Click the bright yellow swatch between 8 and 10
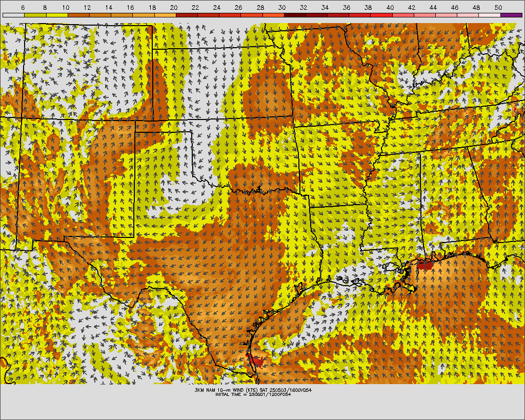 pos(57,15)
